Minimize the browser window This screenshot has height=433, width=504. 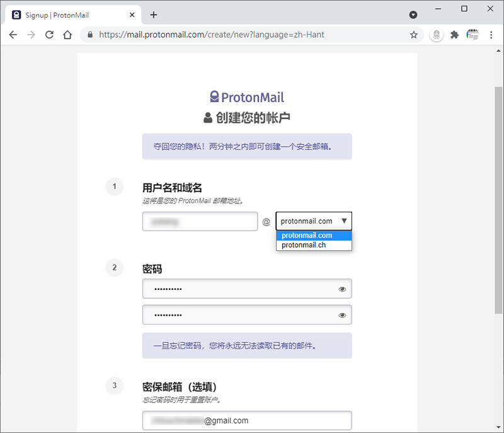pyautogui.click(x=438, y=9)
